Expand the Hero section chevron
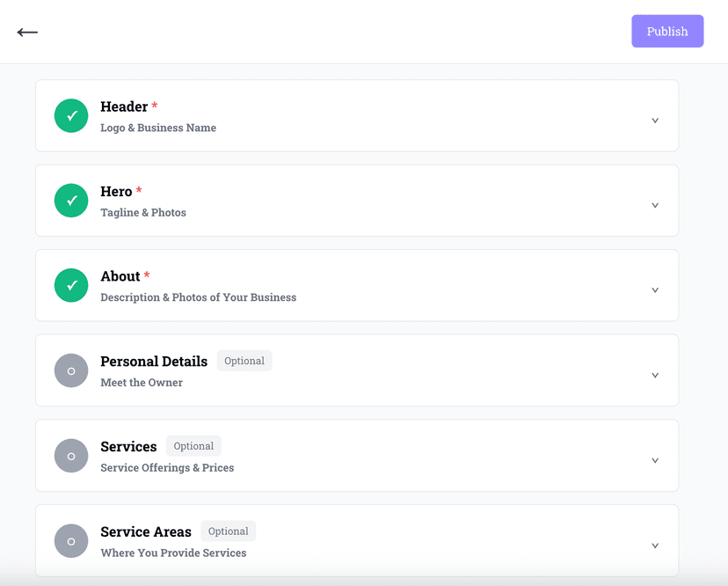 coord(655,204)
